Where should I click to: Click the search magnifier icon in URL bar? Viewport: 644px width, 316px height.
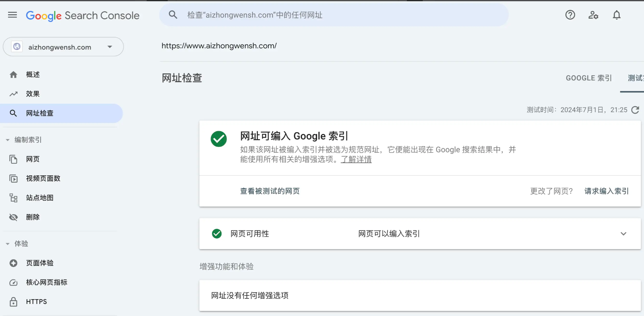(173, 15)
